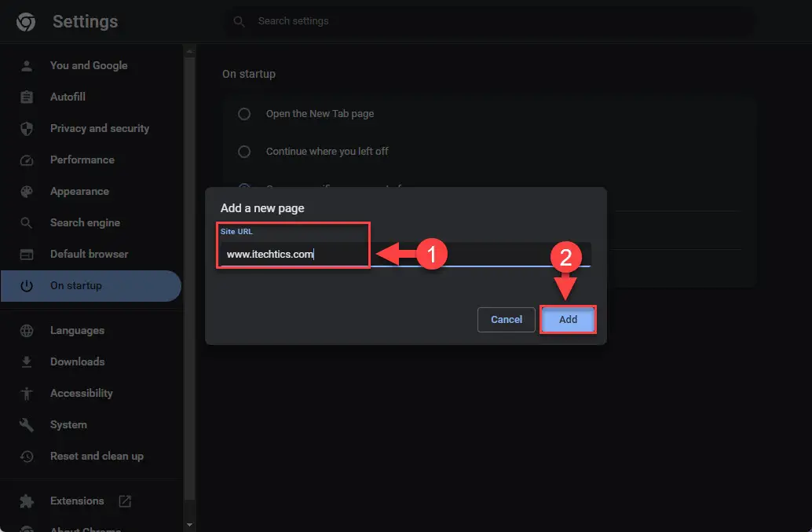Open the Performance settings section
The image size is (812, 532).
[90, 160]
